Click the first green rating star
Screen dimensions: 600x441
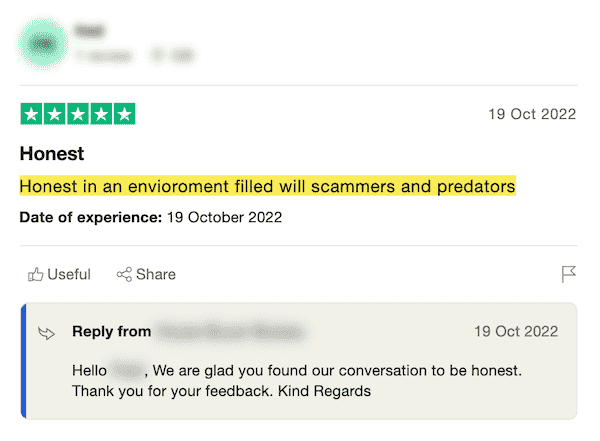(x=31, y=114)
